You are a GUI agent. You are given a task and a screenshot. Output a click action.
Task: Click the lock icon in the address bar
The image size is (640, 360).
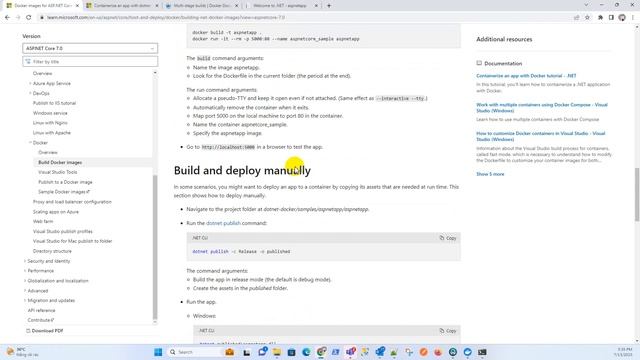tap(42, 18)
